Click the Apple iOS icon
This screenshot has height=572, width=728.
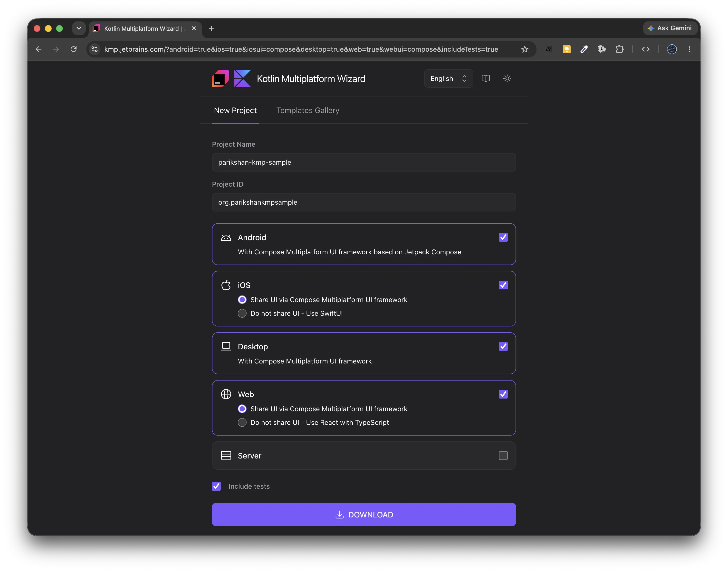(x=226, y=285)
